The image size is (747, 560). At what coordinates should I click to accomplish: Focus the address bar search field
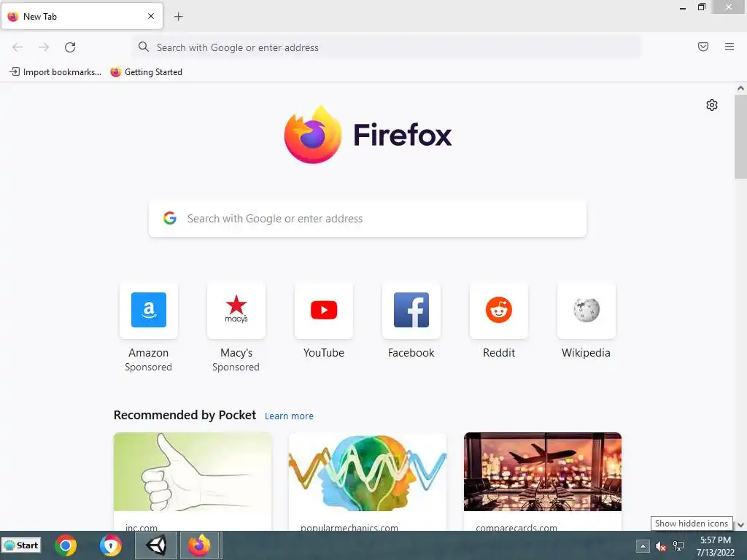click(x=387, y=47)
